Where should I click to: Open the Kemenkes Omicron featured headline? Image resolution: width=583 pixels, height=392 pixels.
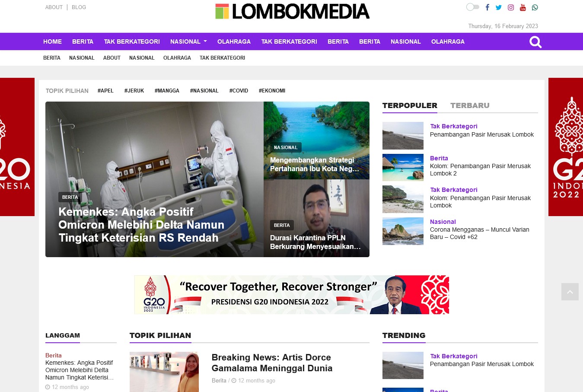[x=141, y=225]
